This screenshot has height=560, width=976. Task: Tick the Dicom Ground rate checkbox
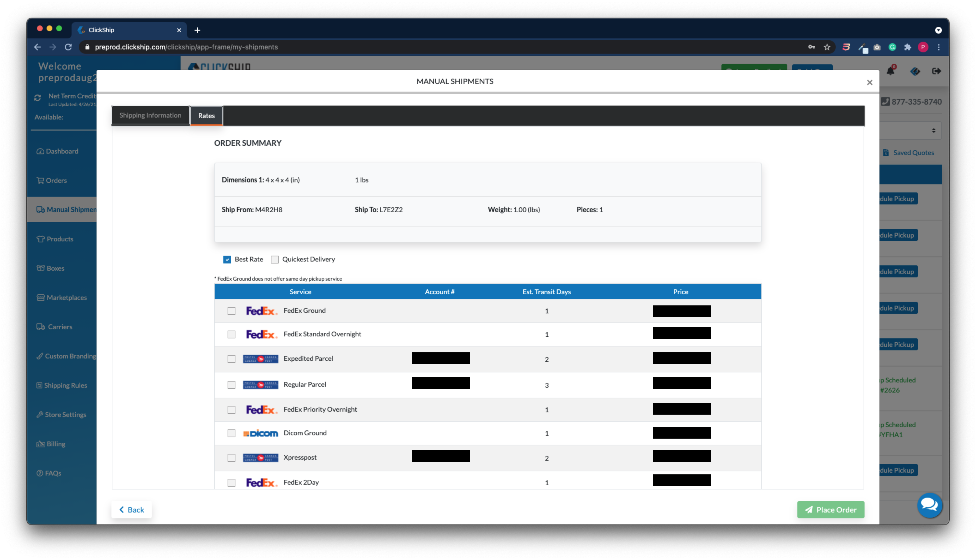231,434
